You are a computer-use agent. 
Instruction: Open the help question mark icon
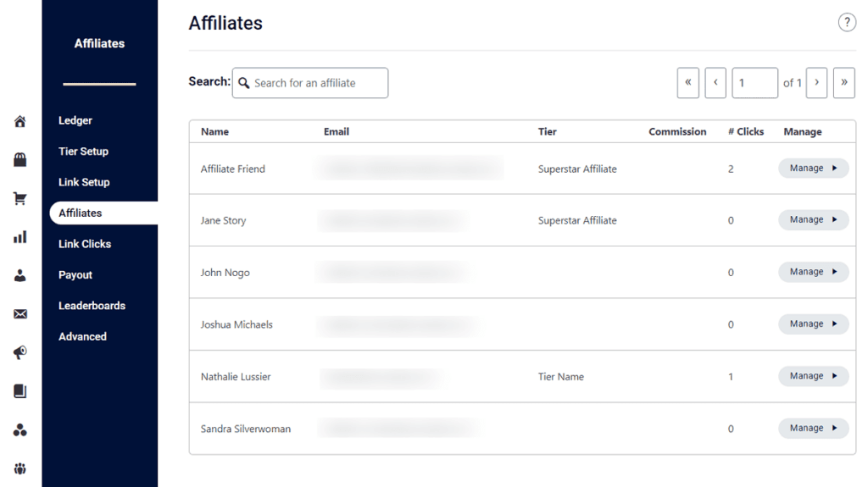click(847, 23)
